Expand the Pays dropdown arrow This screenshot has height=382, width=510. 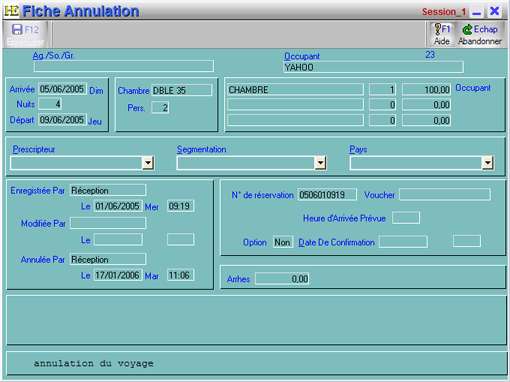coord(488,163)
